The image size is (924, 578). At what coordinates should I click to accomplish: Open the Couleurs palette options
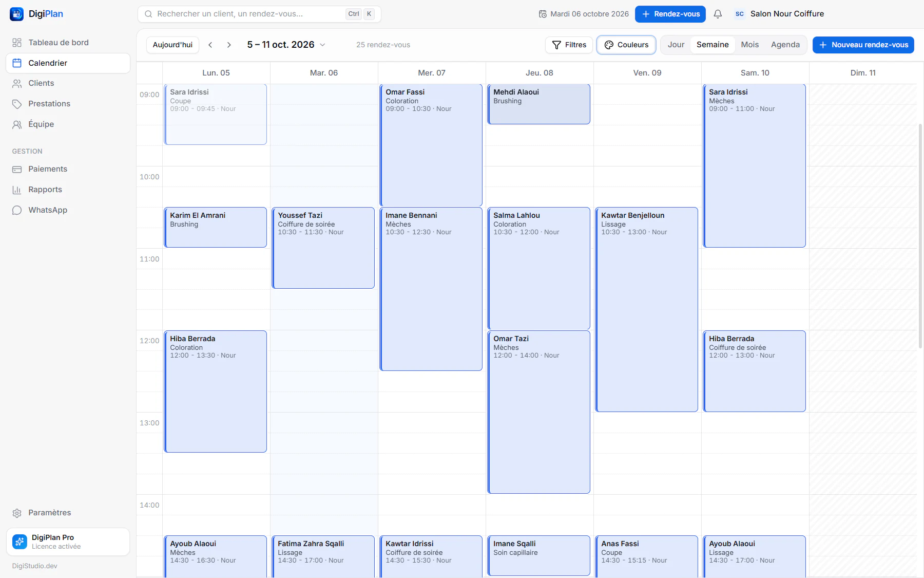pyautogui.click(x=626, y=45)
